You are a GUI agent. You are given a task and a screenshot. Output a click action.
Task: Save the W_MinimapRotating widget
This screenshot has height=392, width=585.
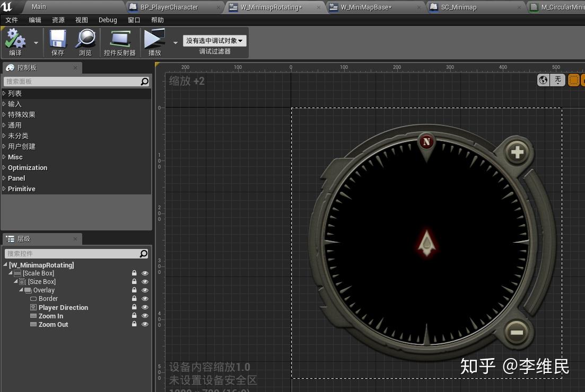57,42
